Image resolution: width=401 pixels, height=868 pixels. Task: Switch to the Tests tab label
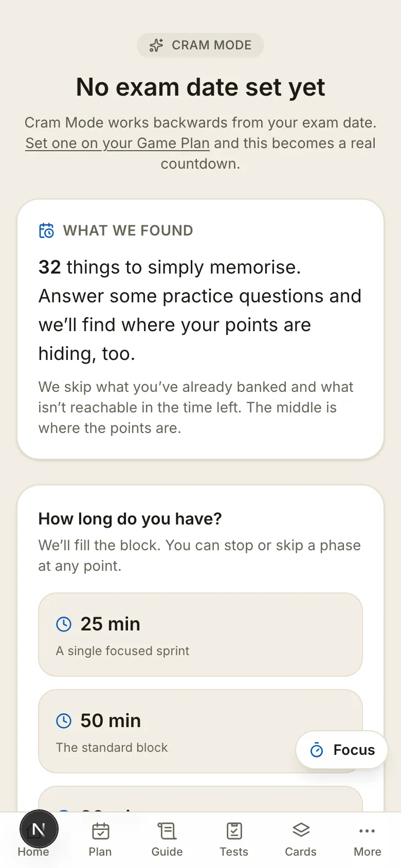(234, 852)
